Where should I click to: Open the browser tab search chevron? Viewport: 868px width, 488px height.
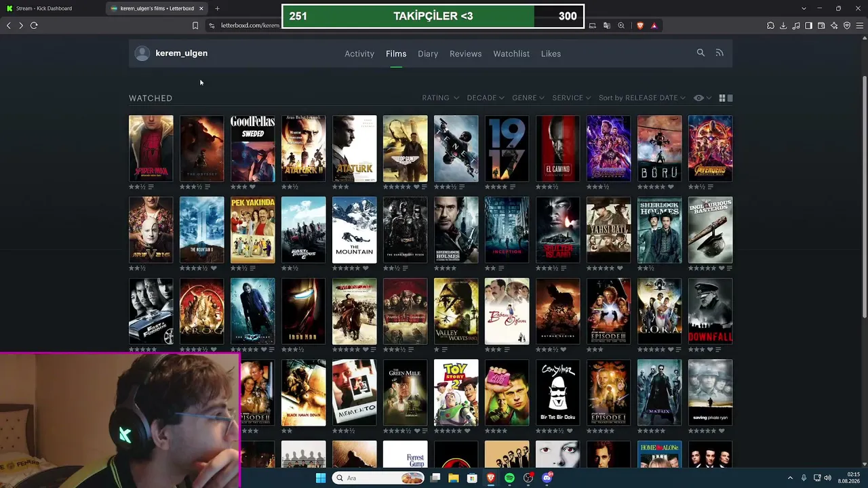click(804, 8)
